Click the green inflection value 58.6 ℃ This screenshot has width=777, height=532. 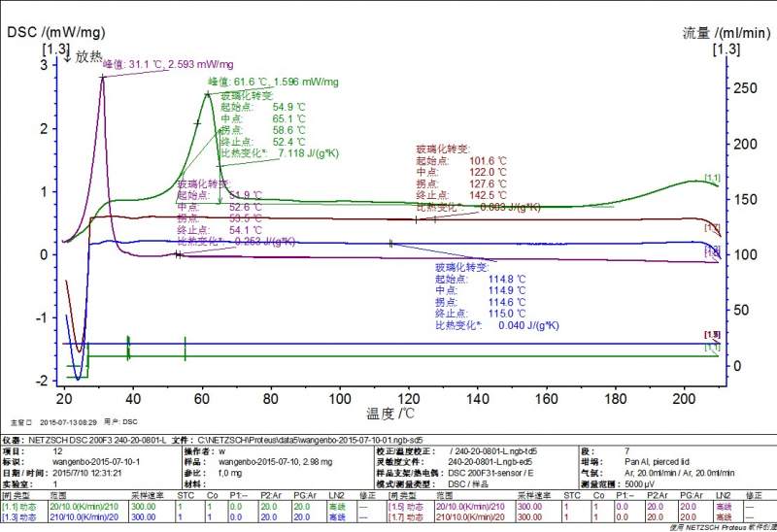(x=288, y=130)
